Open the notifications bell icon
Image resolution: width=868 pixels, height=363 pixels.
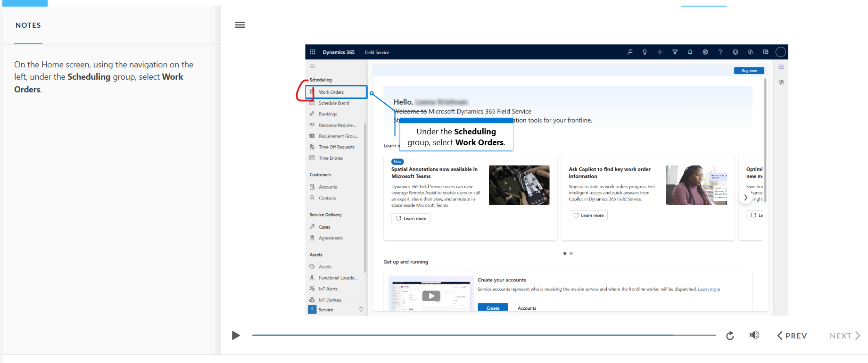point(690,52)
